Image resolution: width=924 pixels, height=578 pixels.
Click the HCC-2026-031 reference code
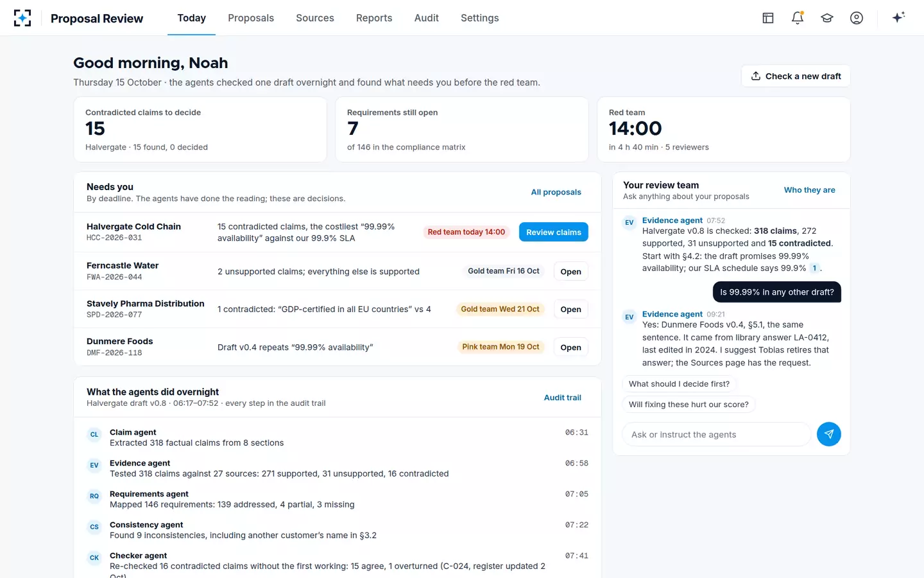tap(114, 238)
